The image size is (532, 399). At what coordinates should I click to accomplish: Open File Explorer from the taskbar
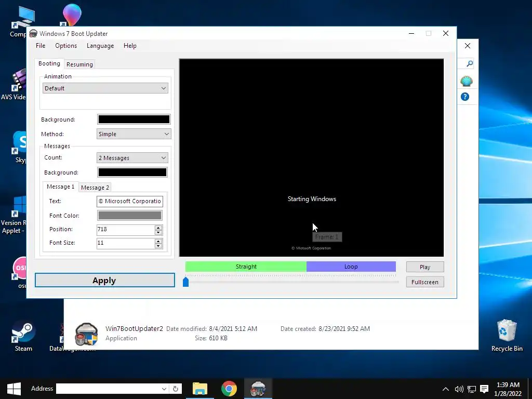click(x=200, y=389)
